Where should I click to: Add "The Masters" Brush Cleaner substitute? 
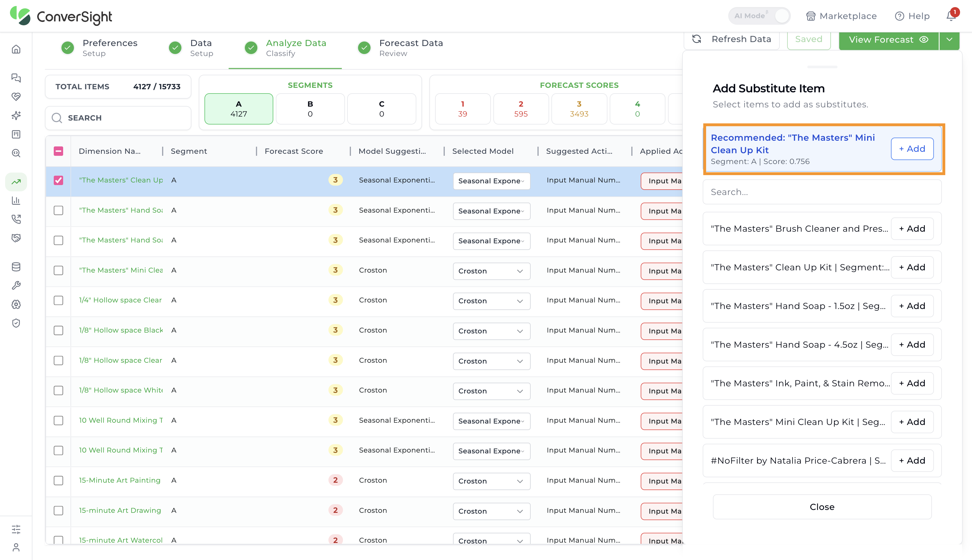912,229
